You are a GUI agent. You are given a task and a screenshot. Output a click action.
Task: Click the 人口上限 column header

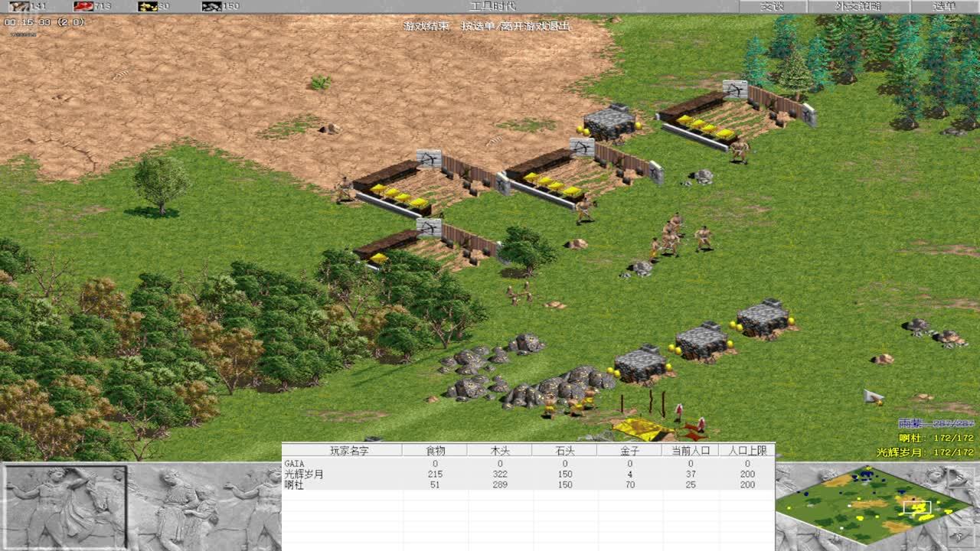pos(747,451)
